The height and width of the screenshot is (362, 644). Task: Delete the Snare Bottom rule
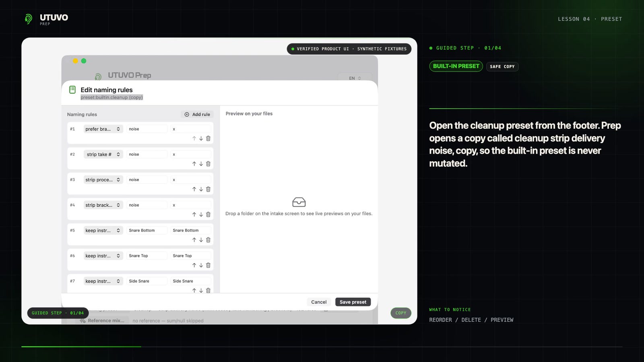pos(208,240)
